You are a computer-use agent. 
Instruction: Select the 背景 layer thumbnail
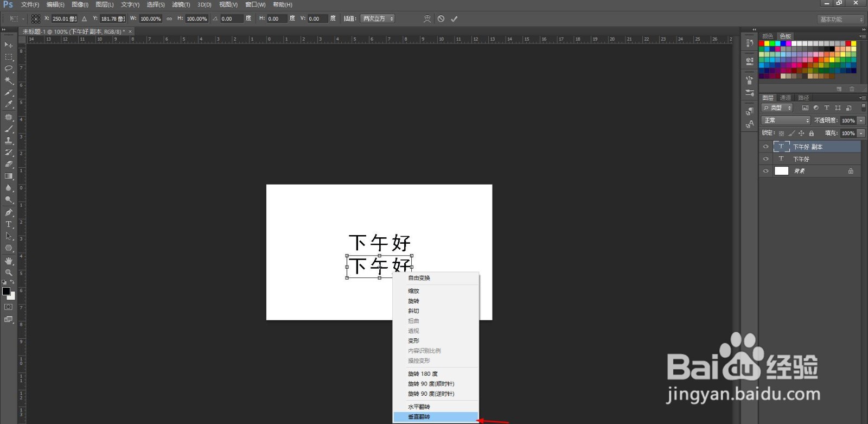coord(781,171)
